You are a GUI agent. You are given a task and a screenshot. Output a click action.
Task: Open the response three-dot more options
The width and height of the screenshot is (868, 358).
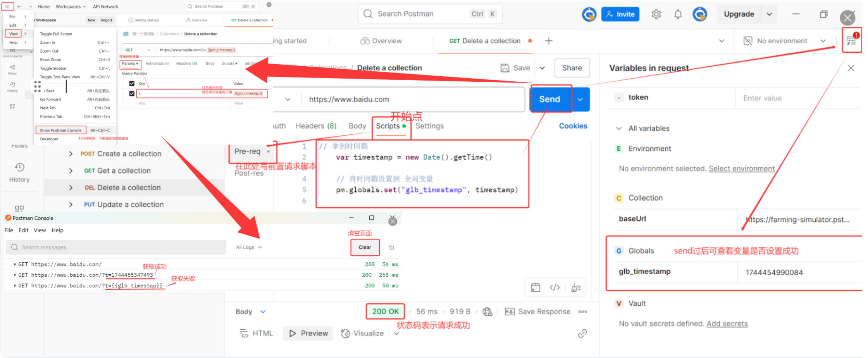click(582, 312)
